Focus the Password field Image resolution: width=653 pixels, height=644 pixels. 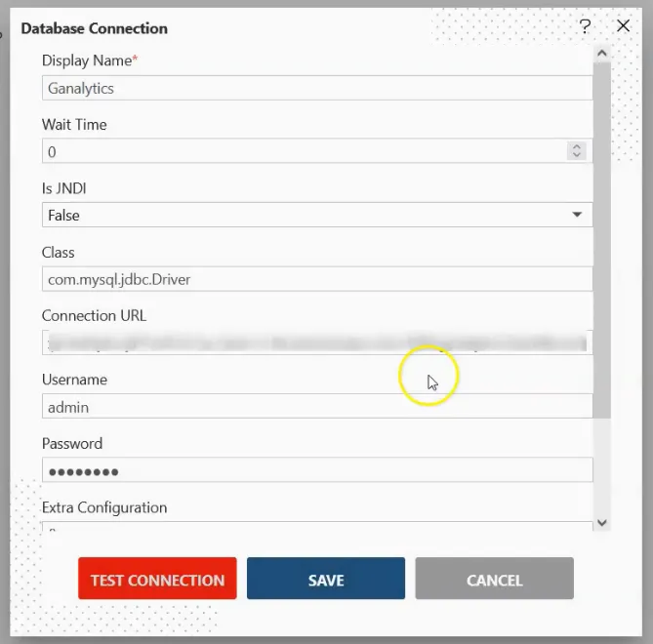(317, 470)
